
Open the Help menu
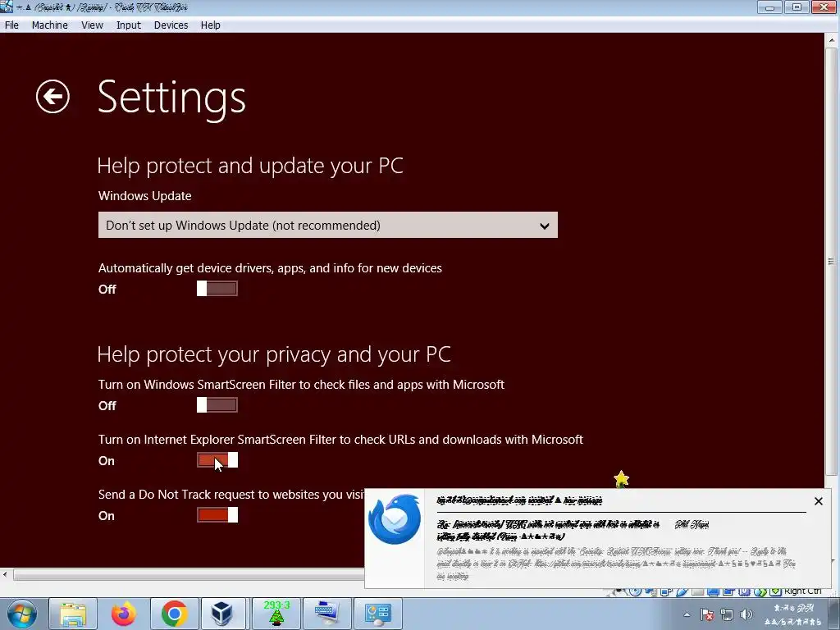[211, 25]
